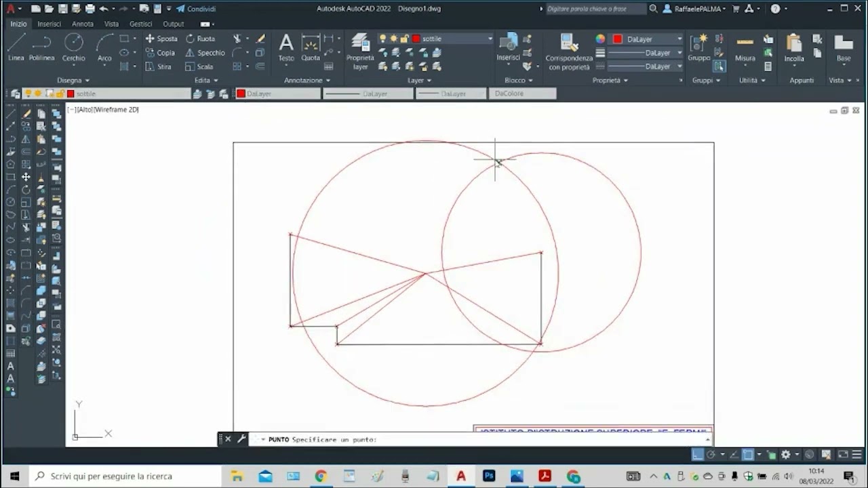This screenshot has width=868, height=488.
Task: Select the Arco arc tool
Action: [x=104, y=47]
